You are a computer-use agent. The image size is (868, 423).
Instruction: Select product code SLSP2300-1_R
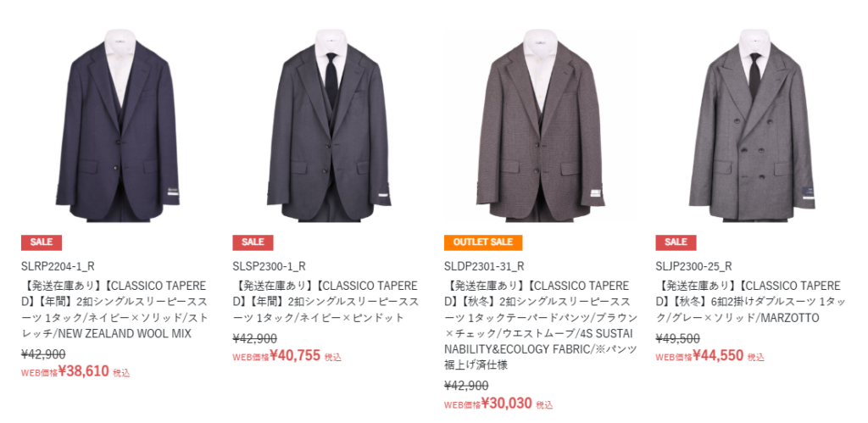[x=270, y=266]
